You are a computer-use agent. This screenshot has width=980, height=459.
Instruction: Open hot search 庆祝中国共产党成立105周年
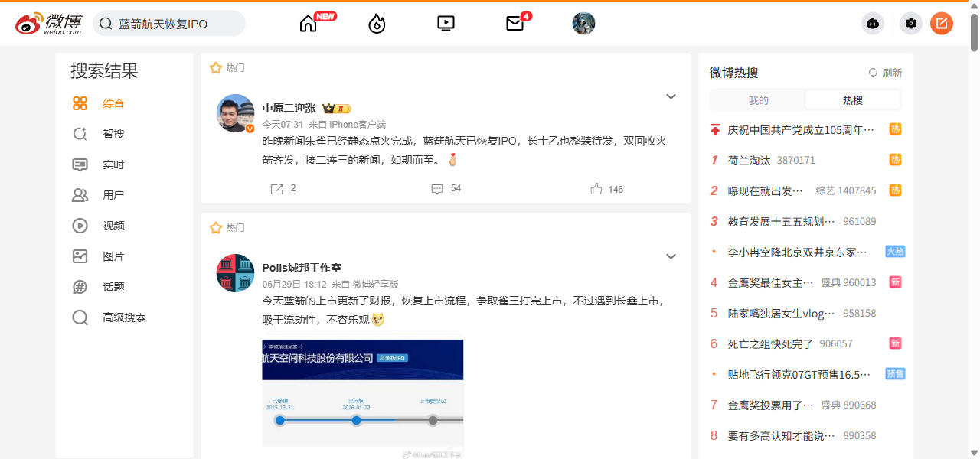800,130
